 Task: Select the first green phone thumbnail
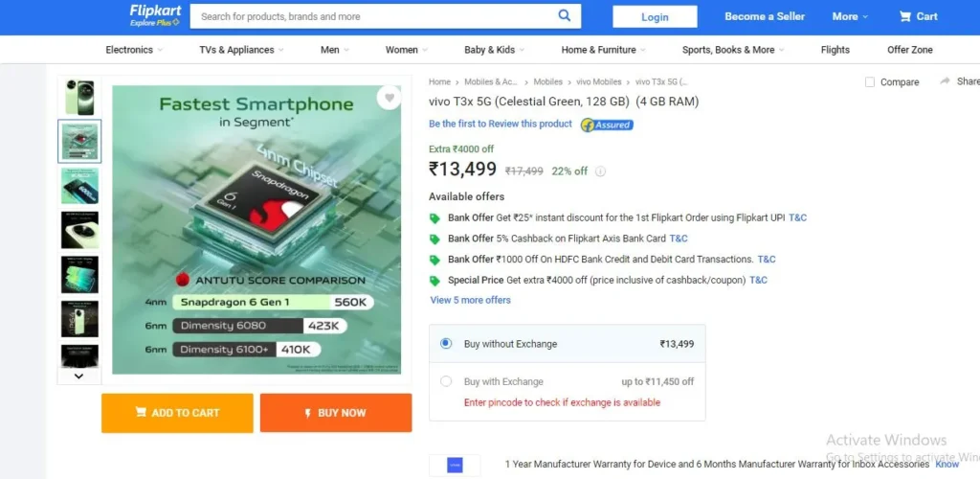point(79,97)
